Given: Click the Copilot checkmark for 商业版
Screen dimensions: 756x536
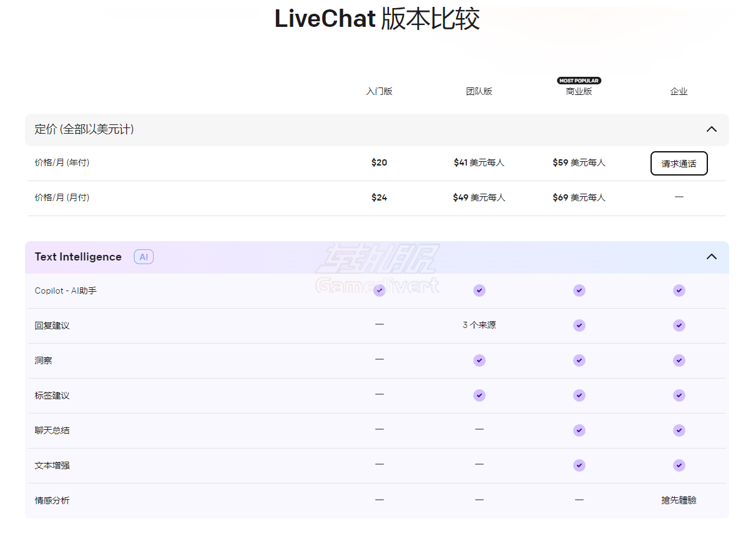Looking at the screenshot, I should pos(579,290).
